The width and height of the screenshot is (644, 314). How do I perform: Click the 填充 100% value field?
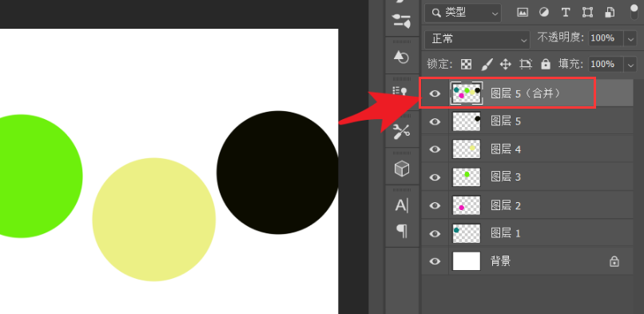tap(606, 65)
